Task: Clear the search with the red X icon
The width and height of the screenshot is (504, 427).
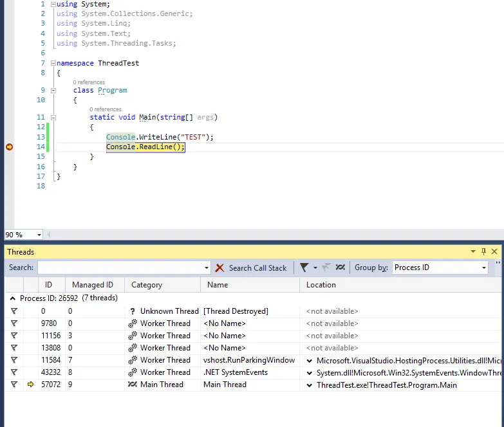Action: pyautogui.click(x=219, y=268)
